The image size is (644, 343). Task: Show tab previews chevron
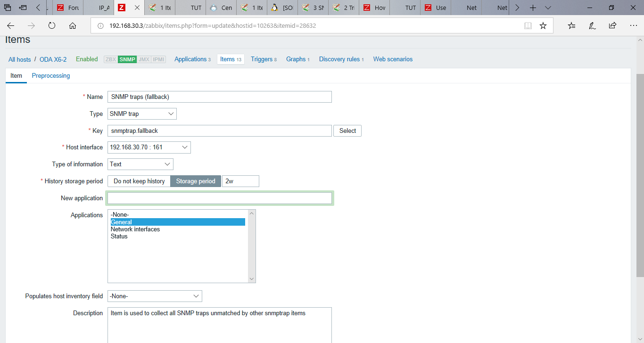pyautogui.click(x=548, y=8)
